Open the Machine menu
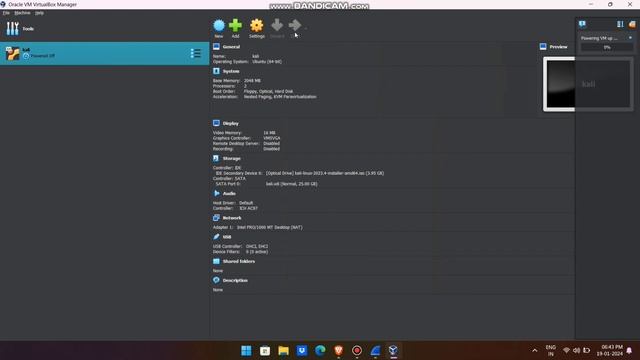Screen dimensions: 640x360 (x=22, y=13)
